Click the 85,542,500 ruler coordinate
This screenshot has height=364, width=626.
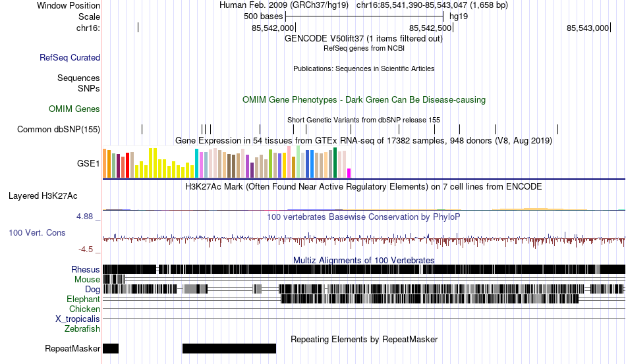pos(430,28)
